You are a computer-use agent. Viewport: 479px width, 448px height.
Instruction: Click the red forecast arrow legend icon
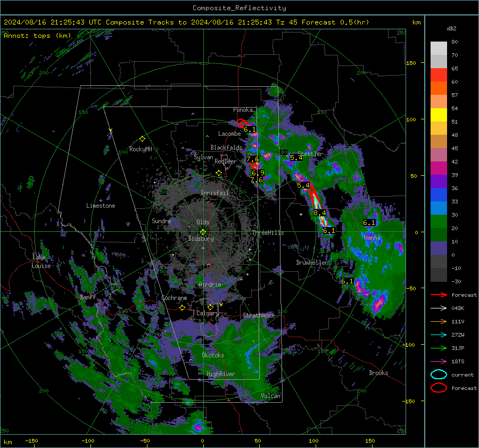[439, 295]
